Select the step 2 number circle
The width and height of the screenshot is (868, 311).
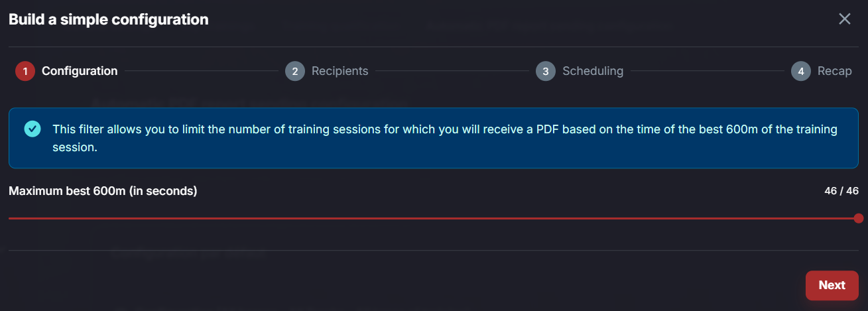(x=295, y=71)
